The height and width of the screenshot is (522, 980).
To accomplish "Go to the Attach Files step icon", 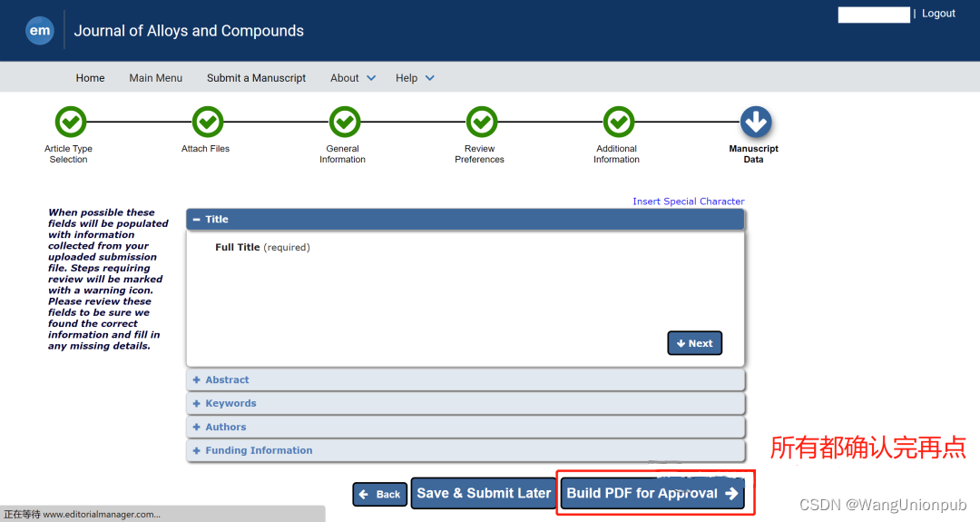I will pos(208,122).
